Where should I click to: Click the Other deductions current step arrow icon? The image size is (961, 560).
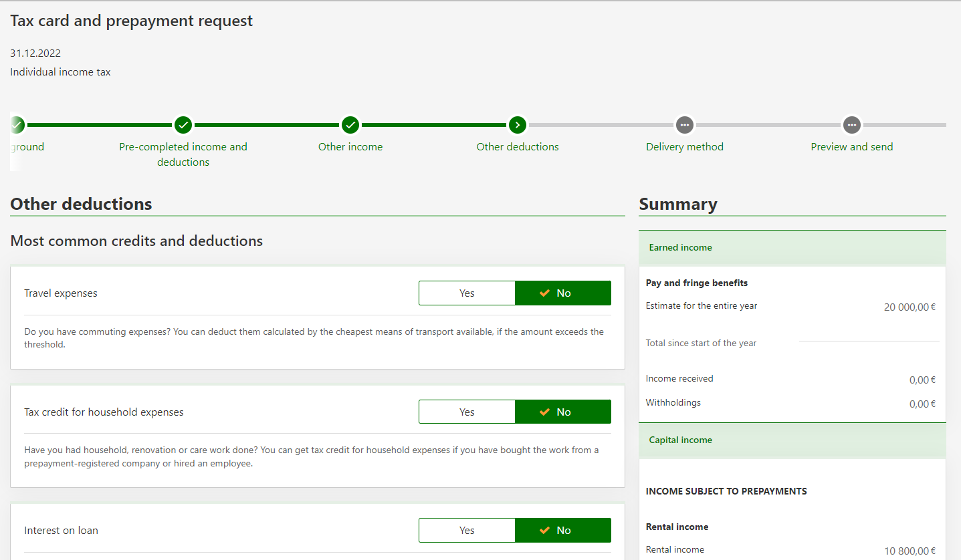(517, 125)
